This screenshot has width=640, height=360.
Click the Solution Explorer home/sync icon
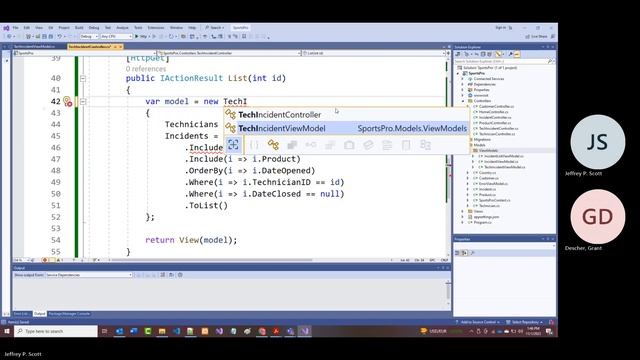point(458,54)
